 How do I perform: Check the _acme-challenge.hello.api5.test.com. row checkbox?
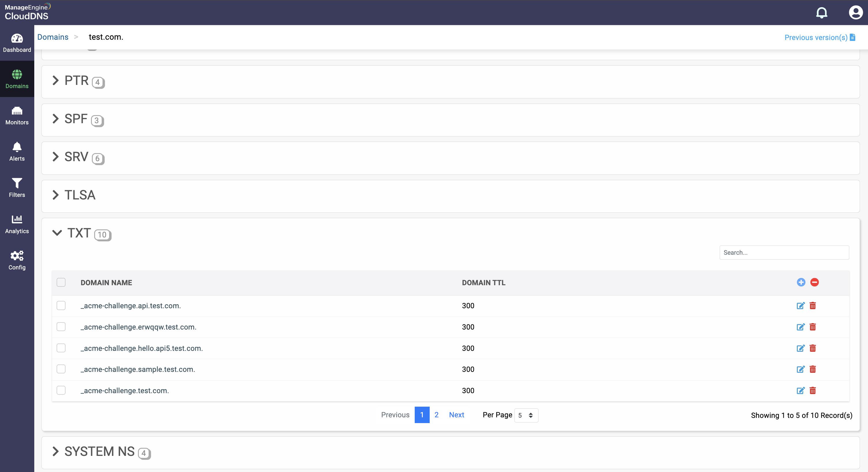(x=61, y=348)
